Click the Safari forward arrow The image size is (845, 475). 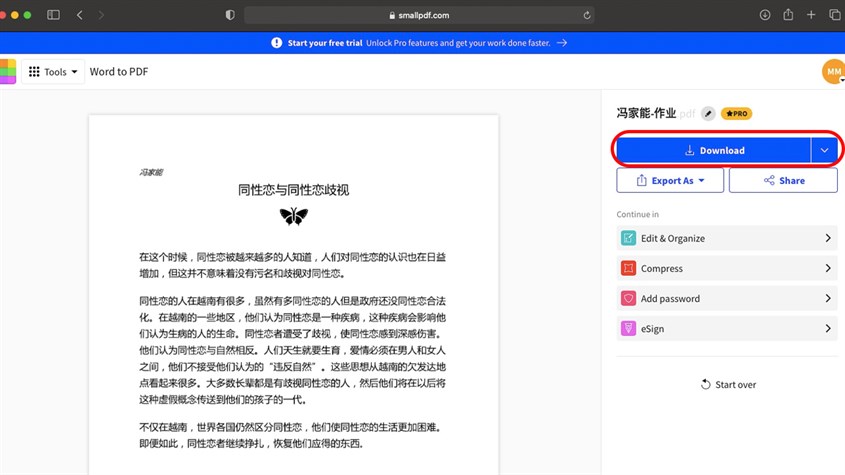(101, 15)
